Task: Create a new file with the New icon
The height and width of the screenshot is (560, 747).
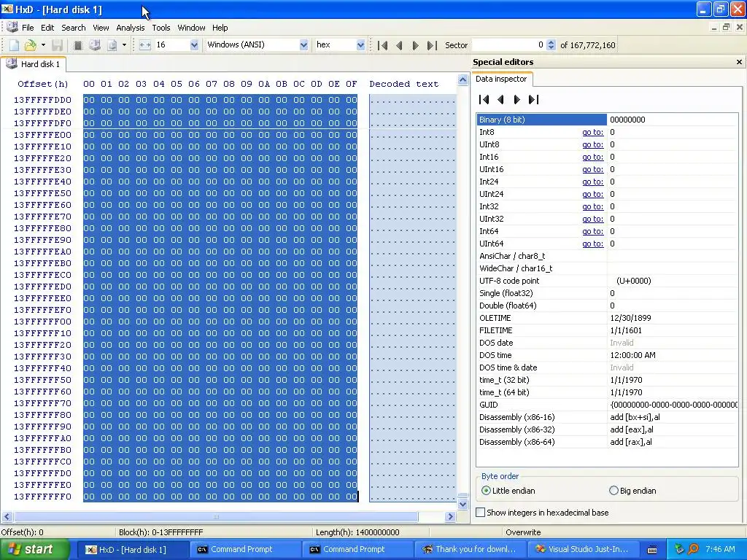Action: pyautogui.click(x=15, y=45)
